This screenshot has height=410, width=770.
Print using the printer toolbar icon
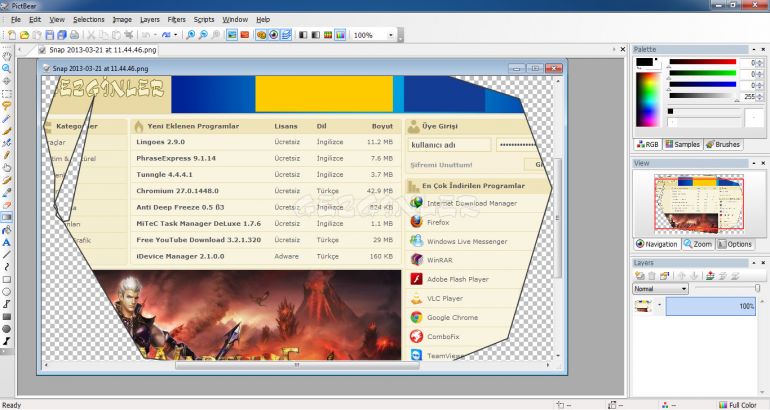pyautogui.click(x=74, y=35)
